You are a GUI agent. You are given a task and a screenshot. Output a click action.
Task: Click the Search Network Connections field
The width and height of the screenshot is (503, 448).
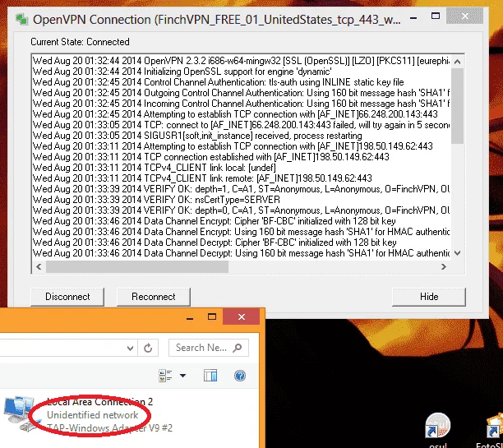[209, 348]
